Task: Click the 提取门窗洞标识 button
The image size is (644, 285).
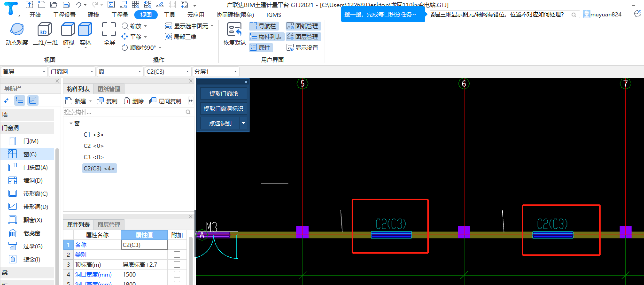Action: coord(224,109)
